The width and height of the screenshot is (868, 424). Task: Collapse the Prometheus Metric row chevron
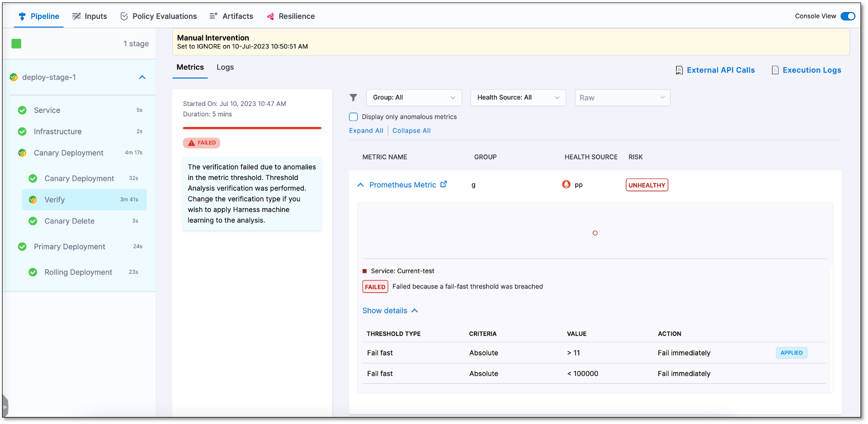pyautogui.click(x=361, y=185)
